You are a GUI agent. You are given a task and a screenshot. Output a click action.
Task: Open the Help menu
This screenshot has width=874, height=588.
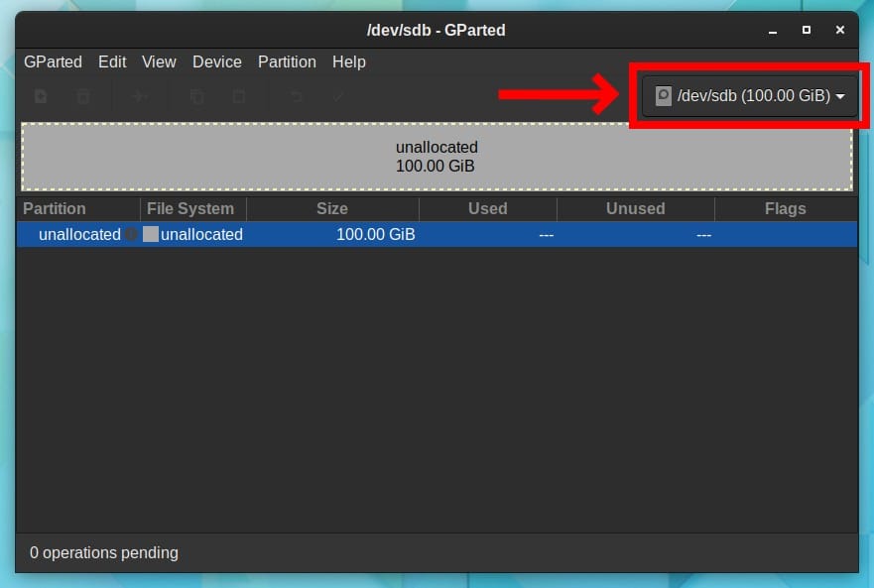(x=349, y=61)
